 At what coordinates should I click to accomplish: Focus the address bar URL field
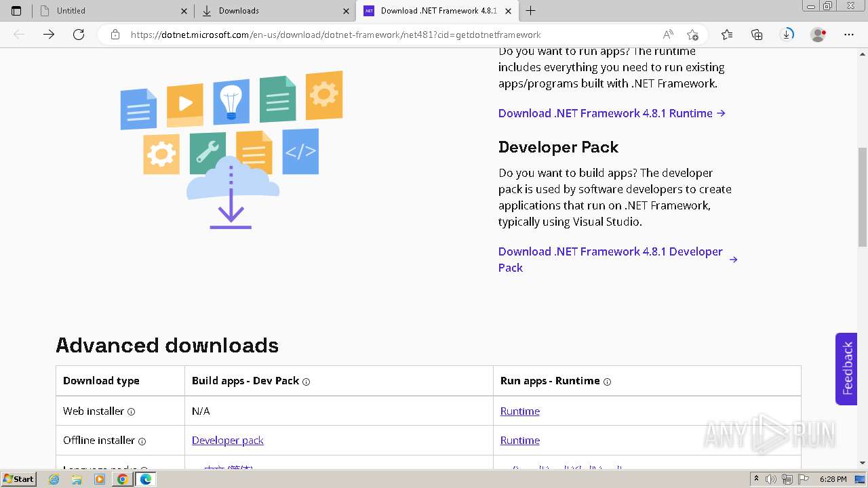(x=336, y=35)
